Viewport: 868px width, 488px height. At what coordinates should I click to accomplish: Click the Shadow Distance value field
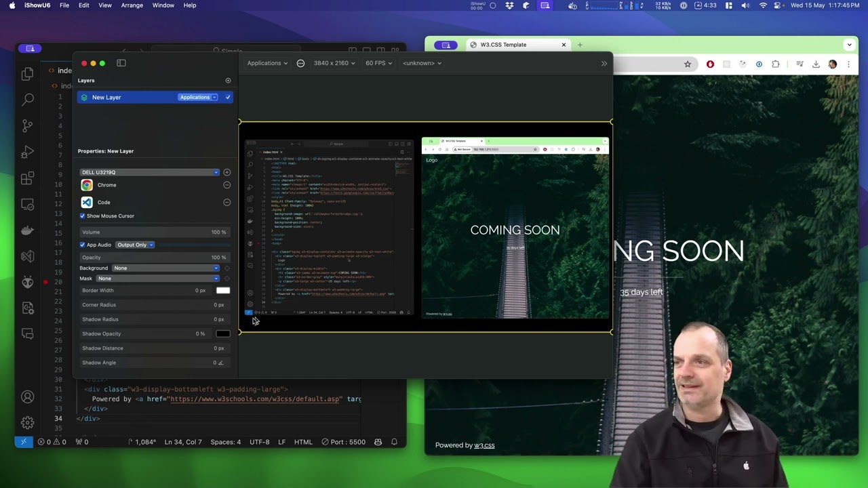154,348
